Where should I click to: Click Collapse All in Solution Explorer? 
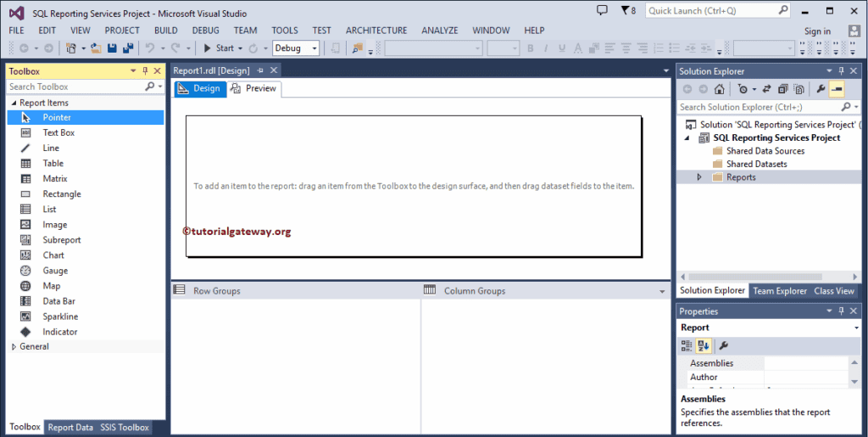click(x=782, y=88)
